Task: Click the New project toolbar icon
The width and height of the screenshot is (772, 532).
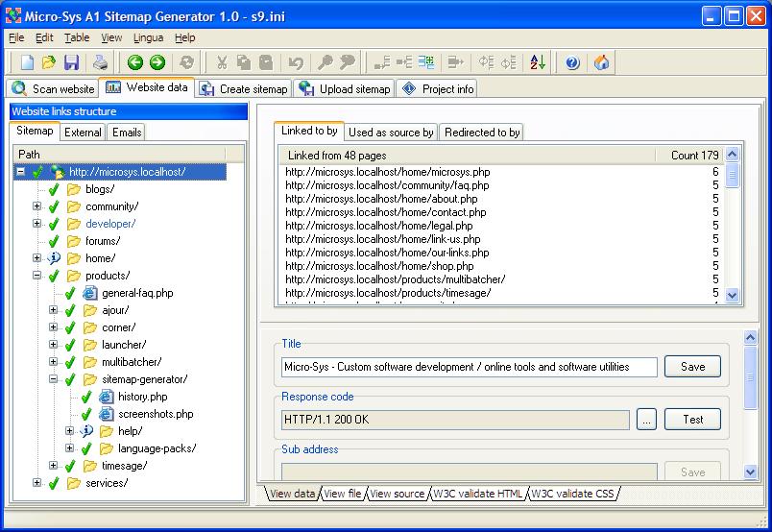Action: 27,62
